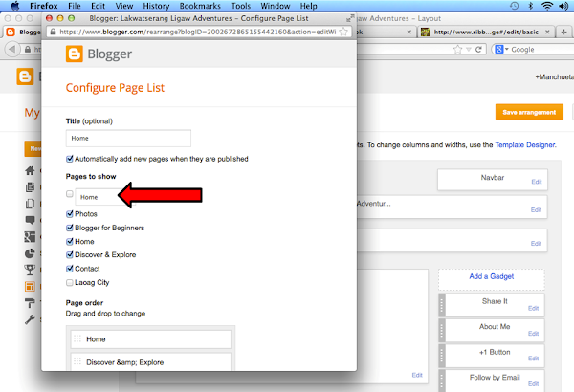Check the Home box with editable name field
Image resolution: width=574 pixels, height=392 pixels.
pos(70,194)
